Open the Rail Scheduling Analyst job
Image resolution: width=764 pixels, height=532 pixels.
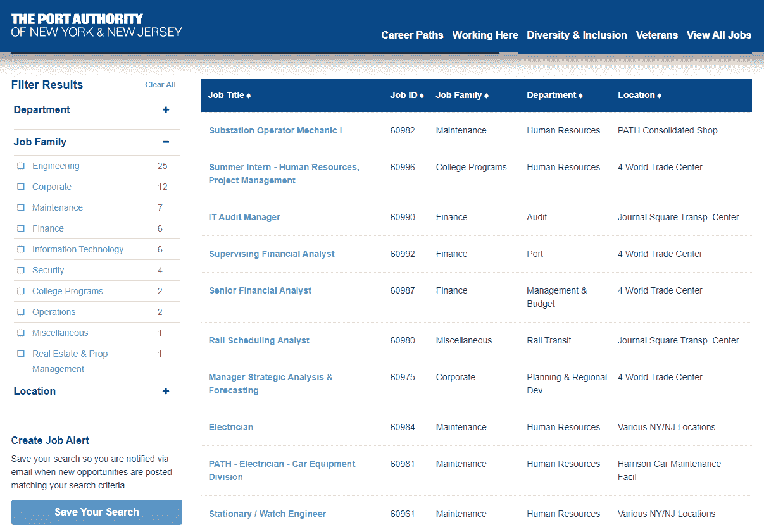(259, 340)
